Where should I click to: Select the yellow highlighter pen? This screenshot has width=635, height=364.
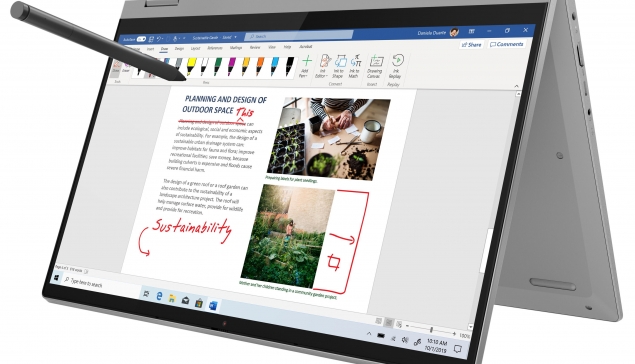pos(191,66)
